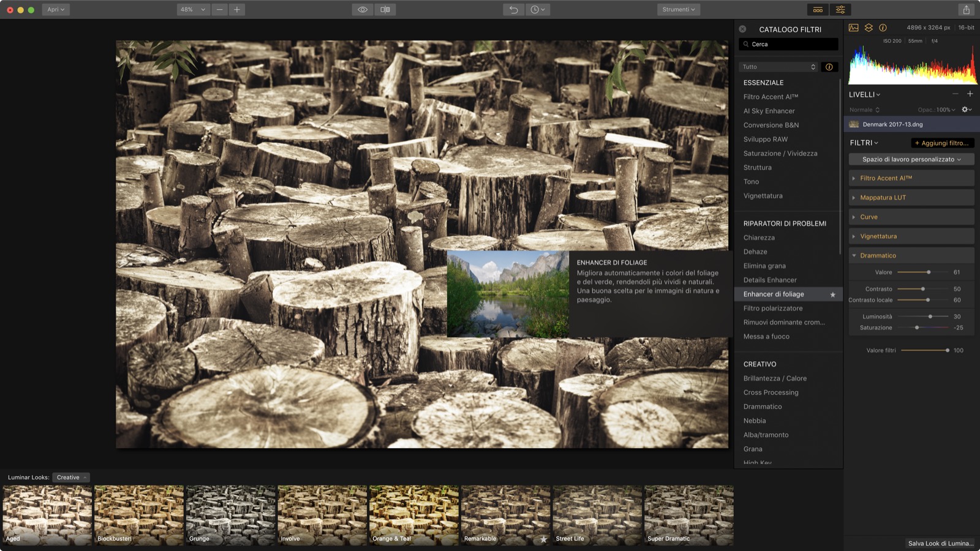Select the Orange & Teal look thumbnail
The image size is (980, 551).
pyautogui.click(x=414, y=515)
